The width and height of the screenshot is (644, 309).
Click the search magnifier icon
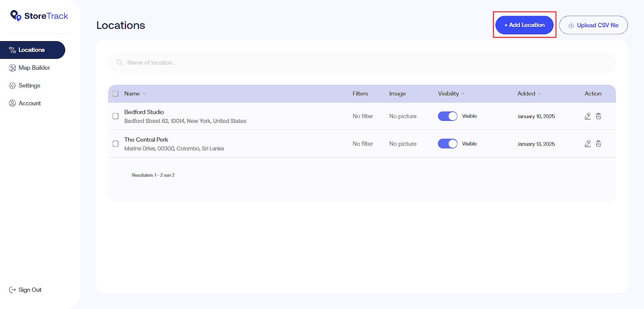point(120,62)
